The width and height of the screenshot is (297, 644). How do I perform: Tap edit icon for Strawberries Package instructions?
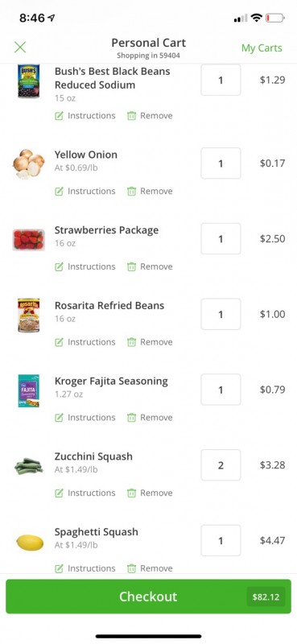pos(59,266)
